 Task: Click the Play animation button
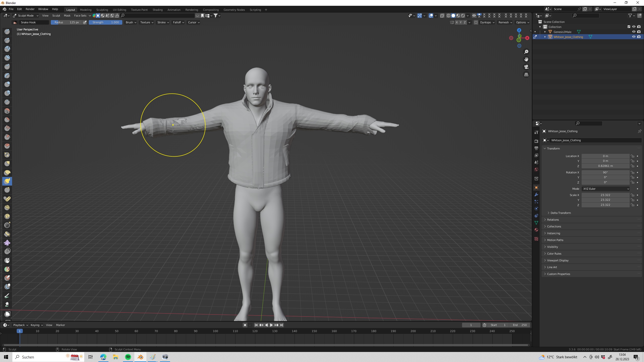271,325
